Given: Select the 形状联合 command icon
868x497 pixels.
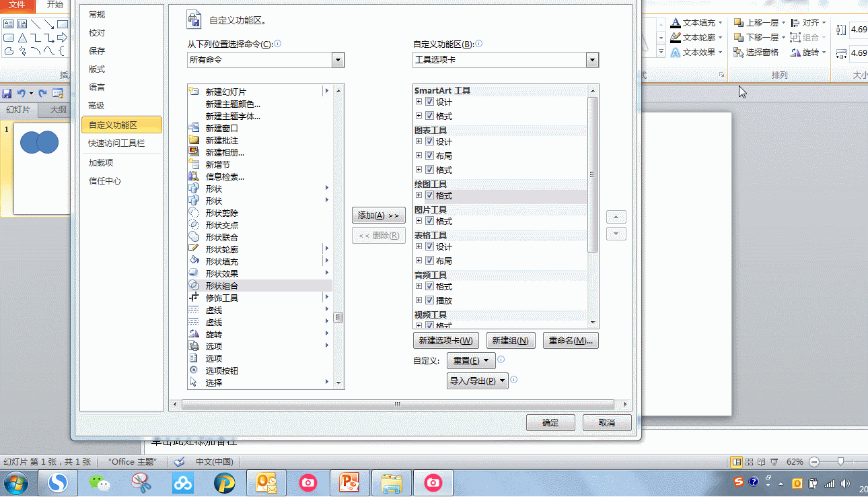Looking at the screenshot, I should click(194, 237).
